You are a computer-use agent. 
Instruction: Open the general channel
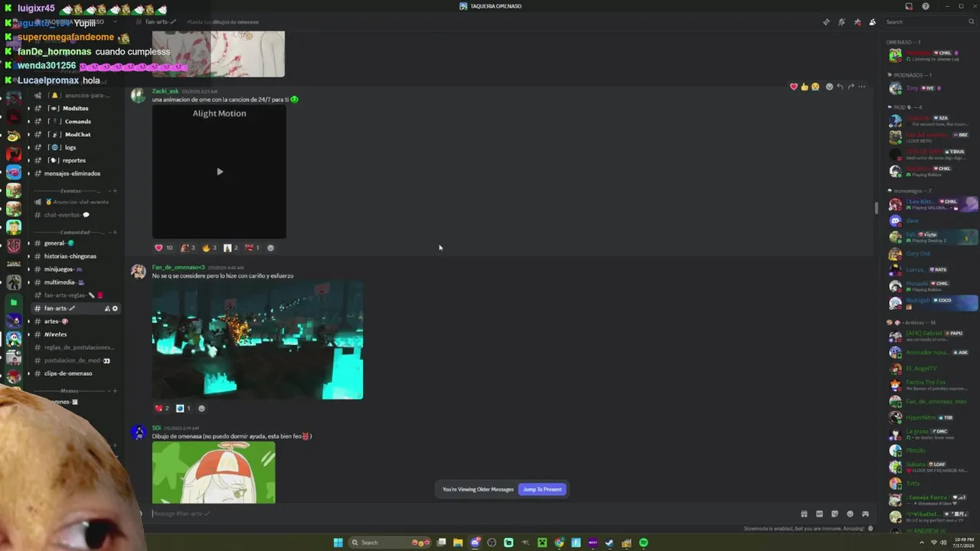(x=74, y=243)
